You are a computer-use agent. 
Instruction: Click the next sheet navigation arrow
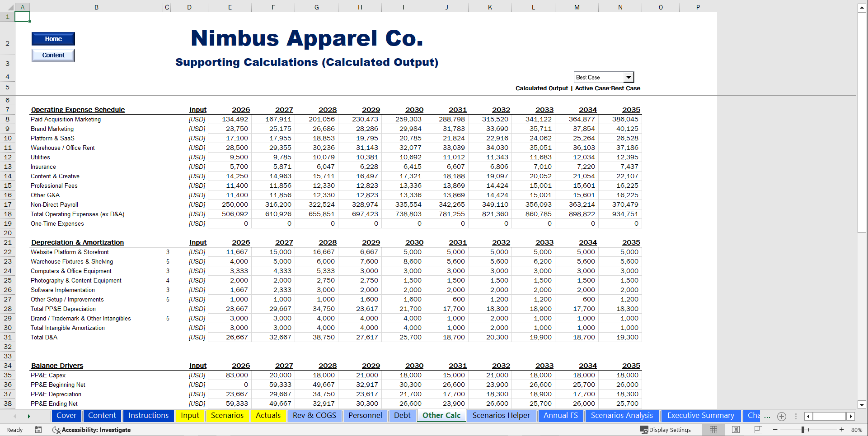29,416
